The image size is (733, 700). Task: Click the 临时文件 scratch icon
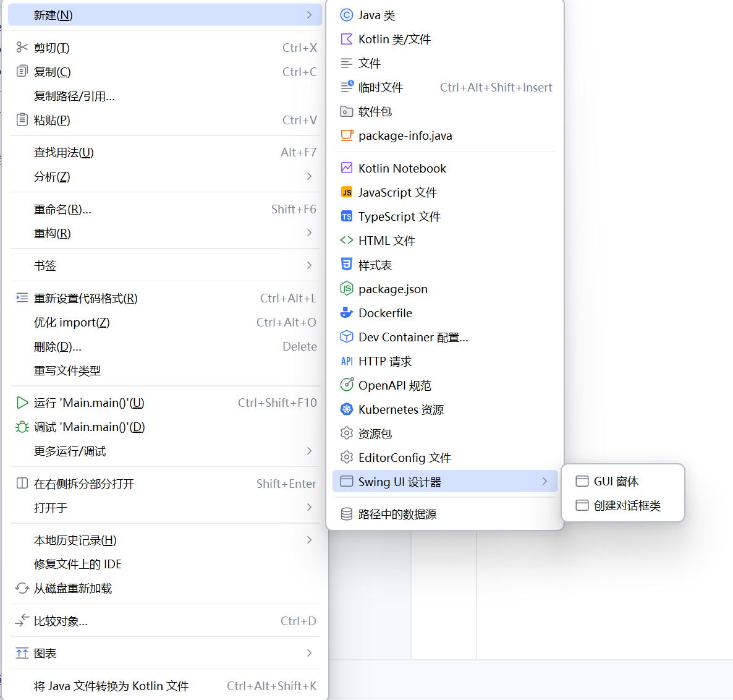[x=347, y=87]
